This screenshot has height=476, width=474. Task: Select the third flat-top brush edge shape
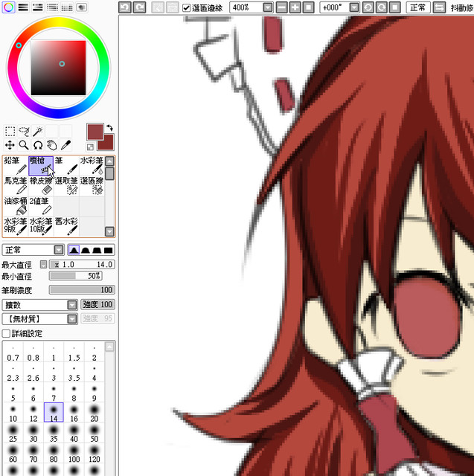coord(97,250)
